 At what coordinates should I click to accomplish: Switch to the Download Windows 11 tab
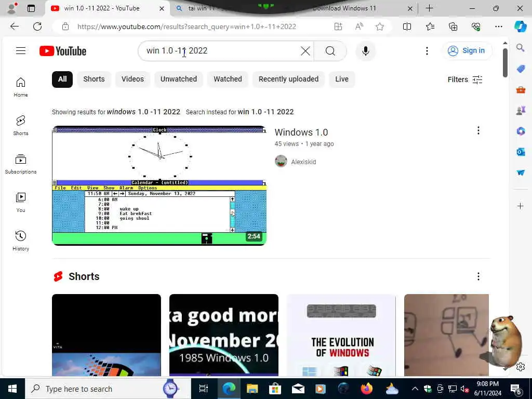[344, 8]
